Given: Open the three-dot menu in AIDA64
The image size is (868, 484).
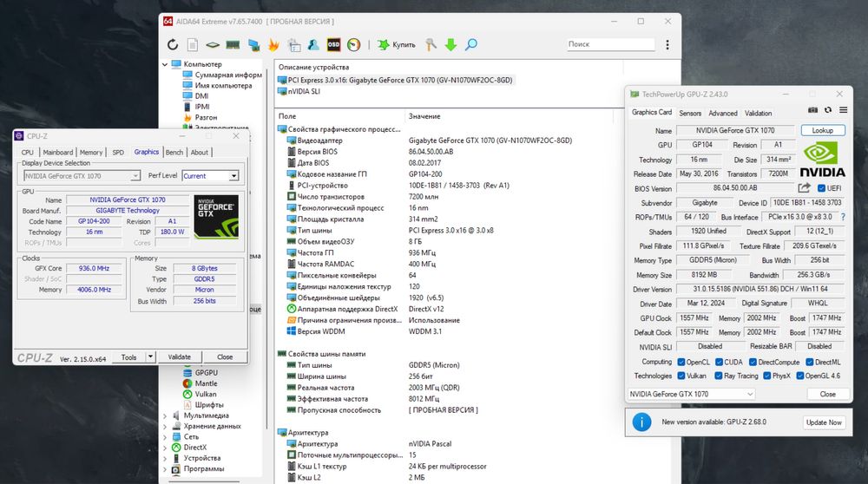Looking at the screenshot, I should 667,44.
